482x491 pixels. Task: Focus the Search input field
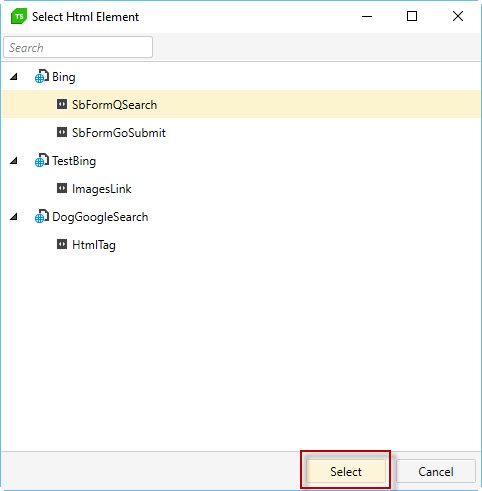[x=78, y=47]
